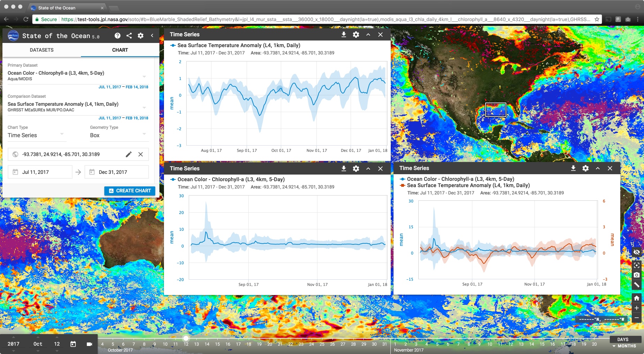
Task: Open the animation video camera tool
Action: [89, 344]
